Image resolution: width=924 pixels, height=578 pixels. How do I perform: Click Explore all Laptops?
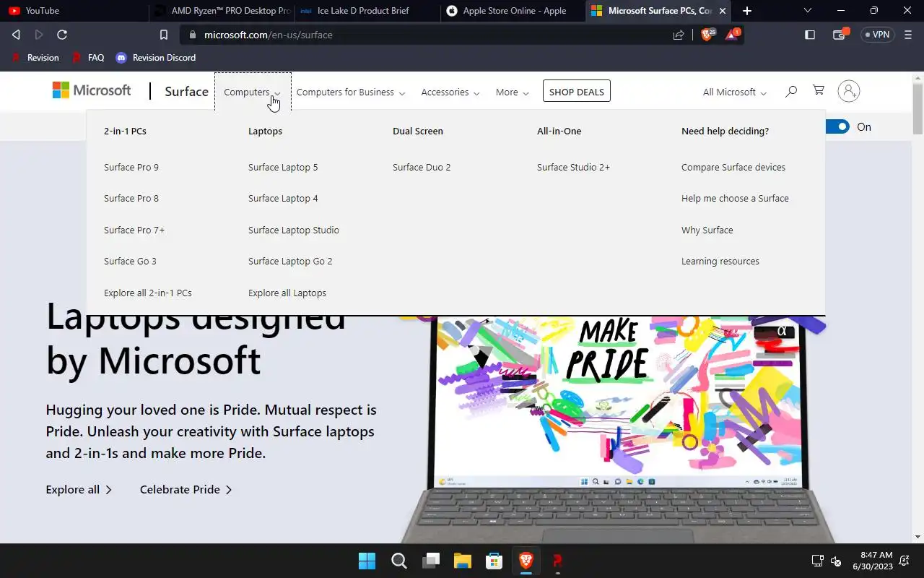(x=287, y=293)
